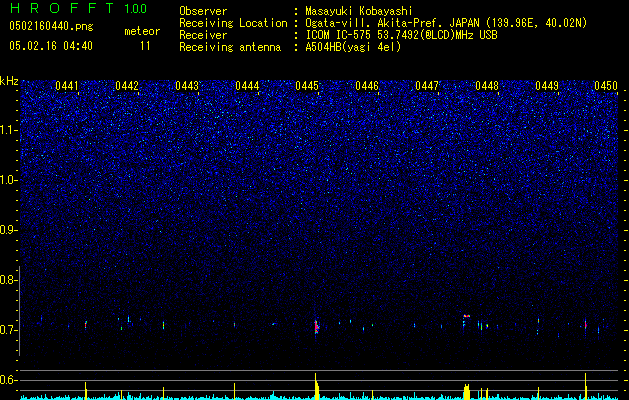Click the 0441 time marker
This screenshot has width=629, height=400.
67,86
